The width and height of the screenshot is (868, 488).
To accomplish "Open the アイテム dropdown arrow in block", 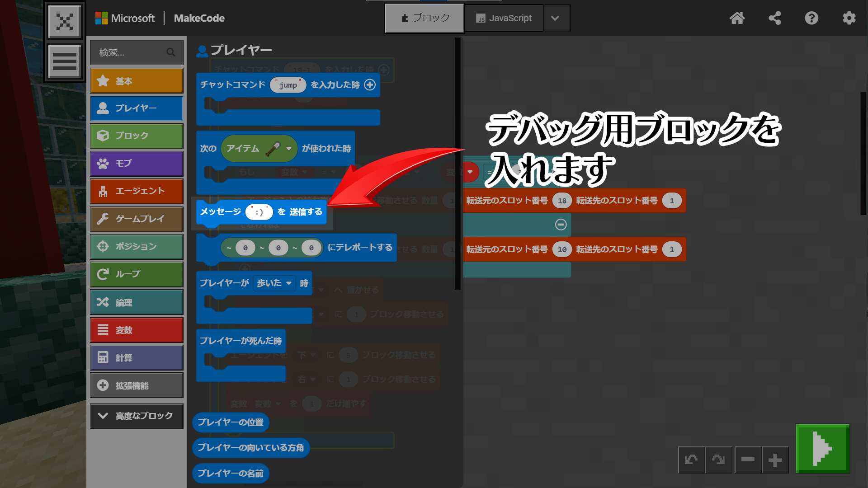I will click(289, 148).
